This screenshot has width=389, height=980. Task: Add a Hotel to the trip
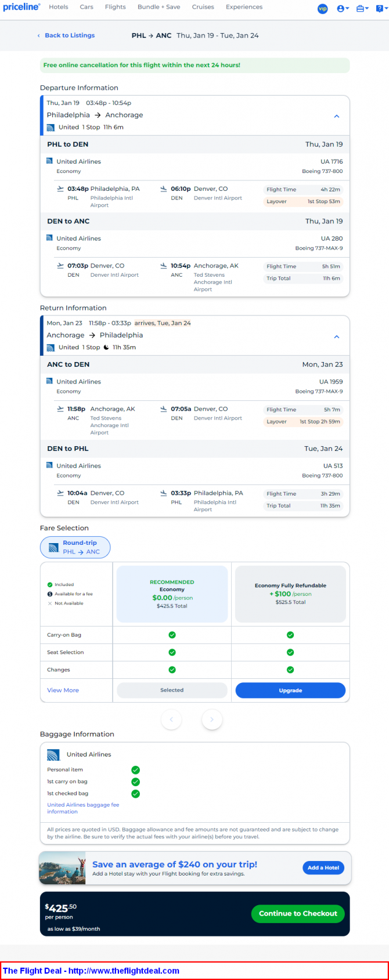(x=323, y=867)
